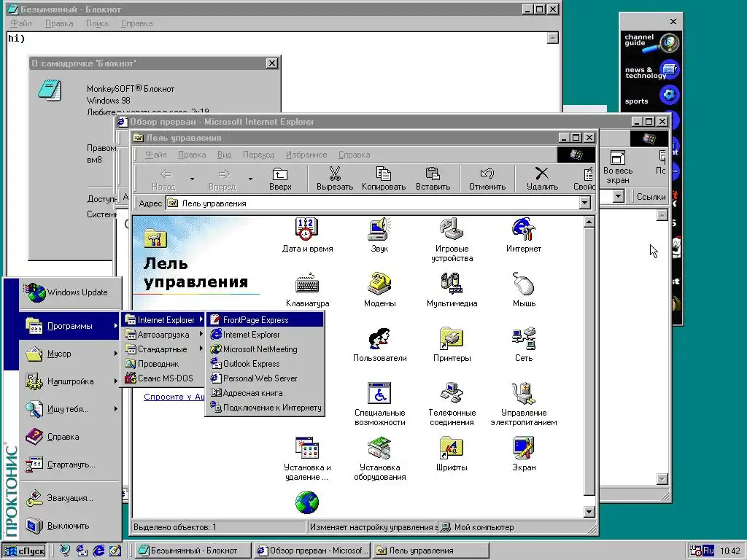Open Файл menu in Лель управления window
This screenshot has width=747, height=560.
tap(156, 155)
